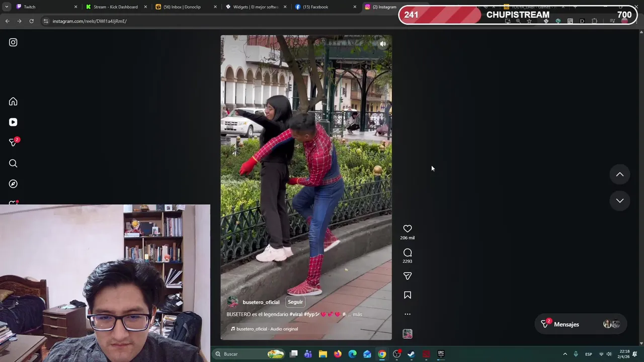The image size is (644, 362).
Task: Switch ESP keyboard language indicator
Action: (588, 354)
